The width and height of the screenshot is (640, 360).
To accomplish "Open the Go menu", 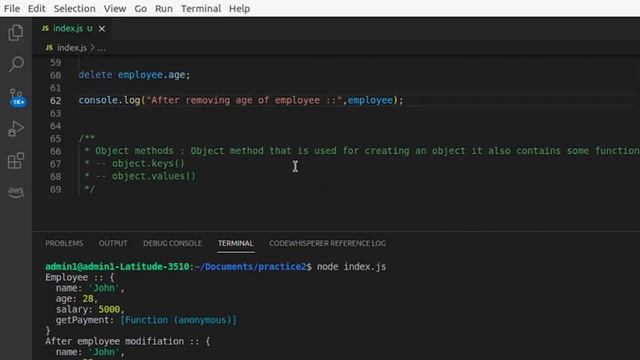I will (140, 9).
